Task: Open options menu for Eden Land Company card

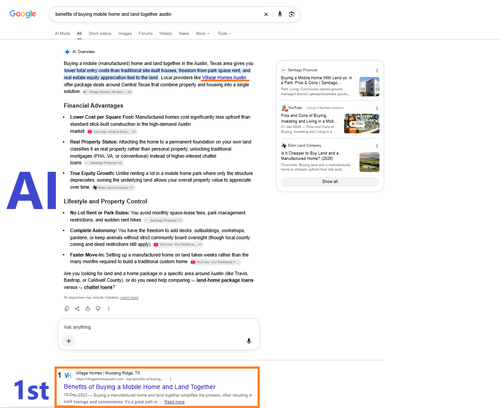Action: point(377,146)
